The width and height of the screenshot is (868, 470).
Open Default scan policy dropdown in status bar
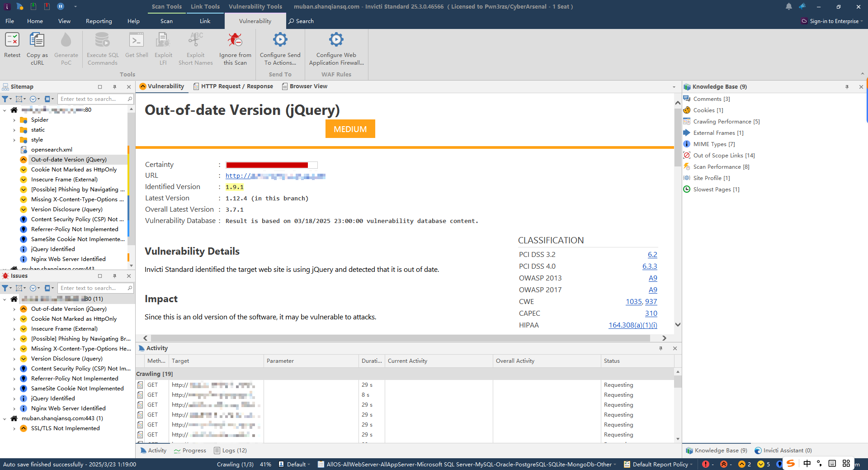[294, 464]
